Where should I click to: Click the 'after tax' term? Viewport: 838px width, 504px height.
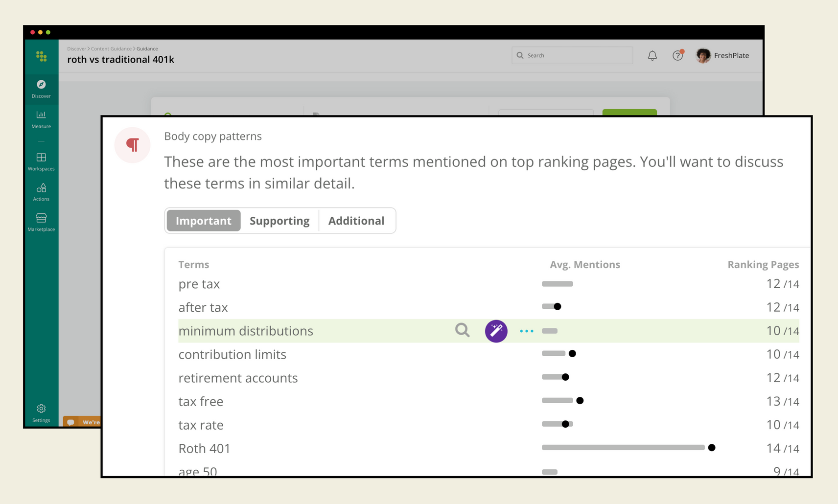click(203, 307)
